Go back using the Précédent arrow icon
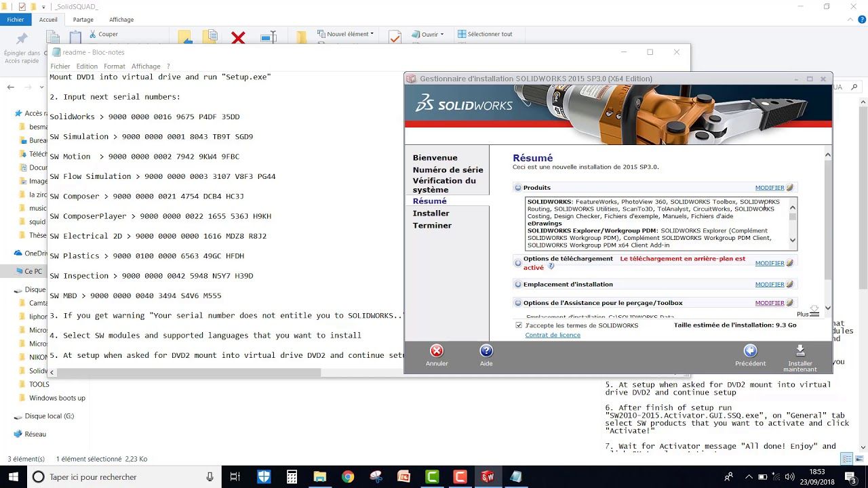Viewport: 868px width, 488px height. coord(750,351)
